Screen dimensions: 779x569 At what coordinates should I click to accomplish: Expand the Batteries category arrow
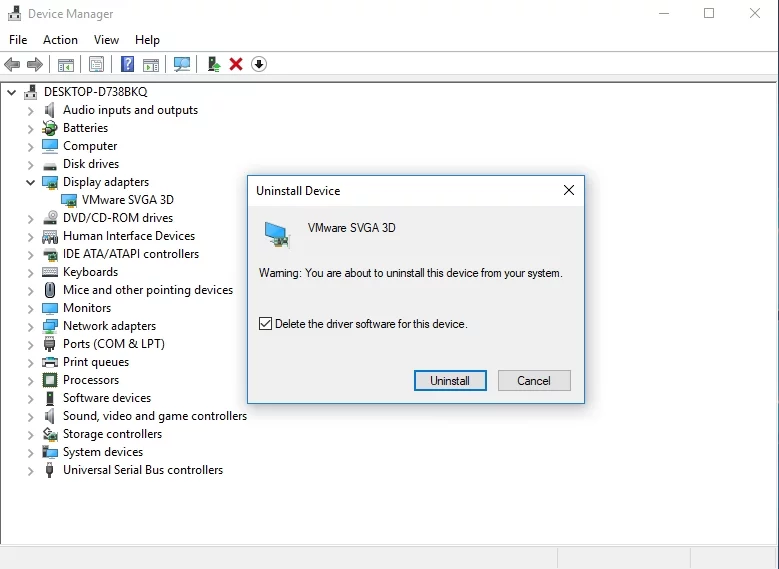pyautogui.click(x=30, y=129)
